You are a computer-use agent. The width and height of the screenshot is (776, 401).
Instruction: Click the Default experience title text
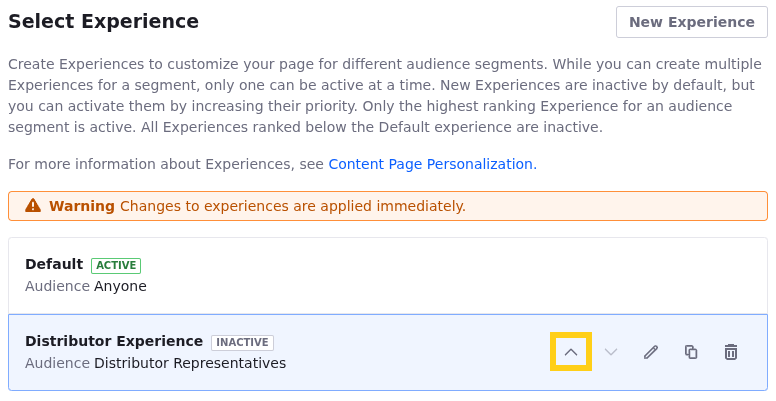54,264
